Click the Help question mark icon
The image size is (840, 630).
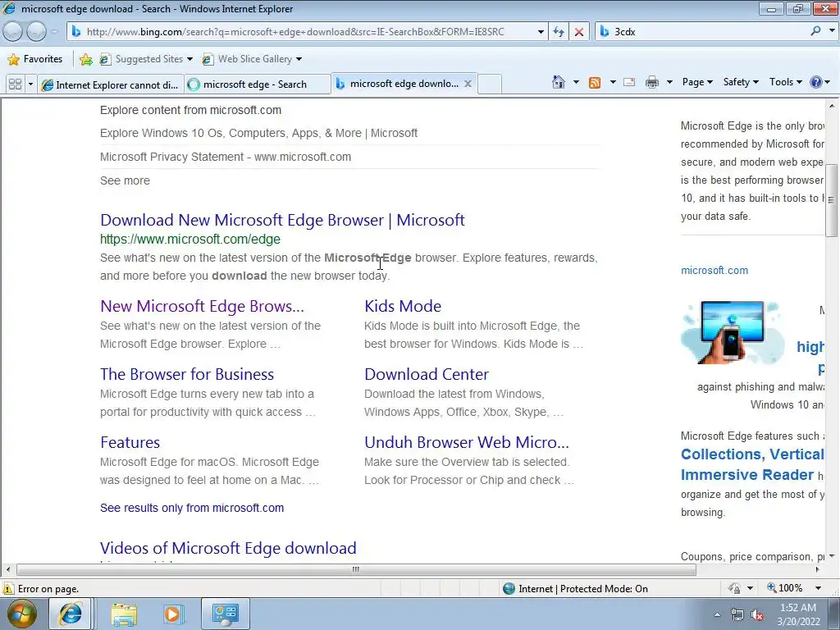[x=816, y=82]
